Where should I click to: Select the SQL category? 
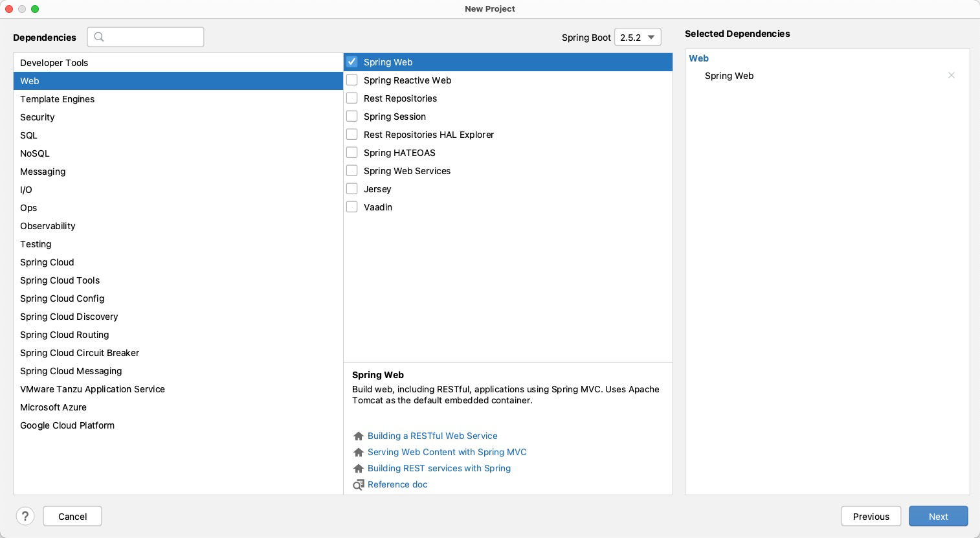(178, 135)
